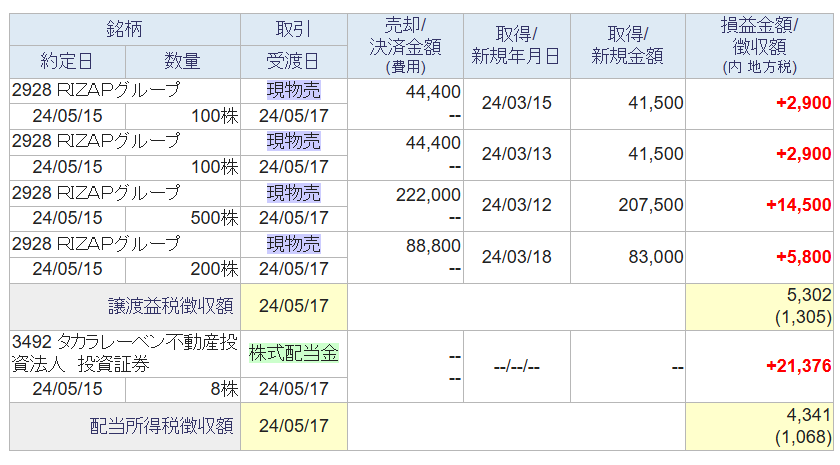Click the 配当所得税徴収額 label

[162, 426]
